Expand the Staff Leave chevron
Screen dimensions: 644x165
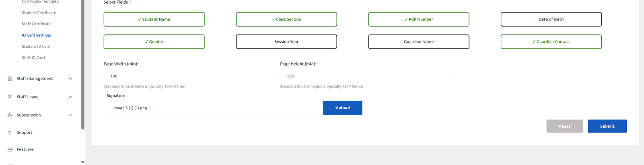70,97
